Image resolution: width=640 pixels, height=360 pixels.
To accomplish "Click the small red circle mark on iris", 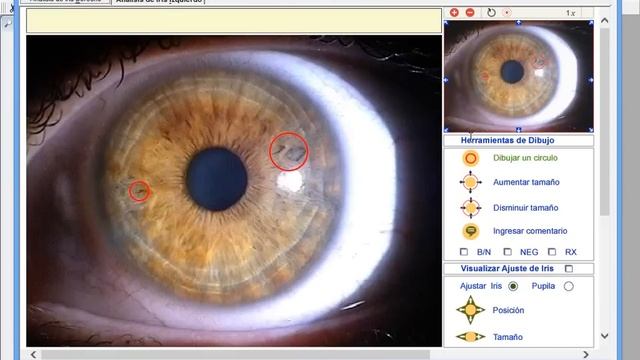I will (x=140, y=191).
